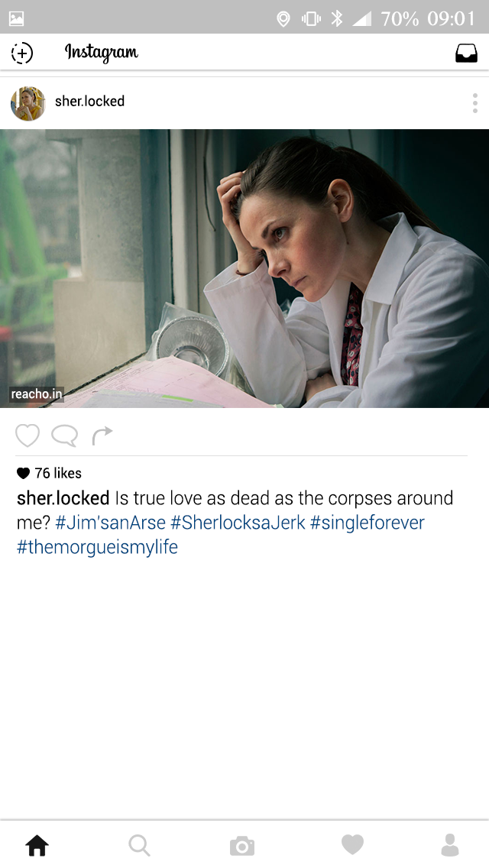Tap the Instagram logo in header
The image size is (489, 868).
[x=102, y=53]
